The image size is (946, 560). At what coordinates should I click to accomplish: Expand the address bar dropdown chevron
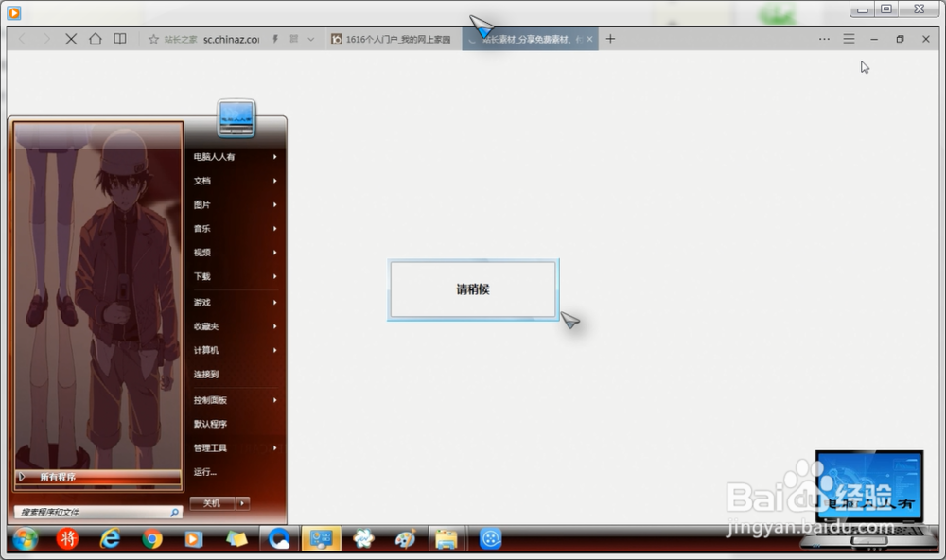310,39
